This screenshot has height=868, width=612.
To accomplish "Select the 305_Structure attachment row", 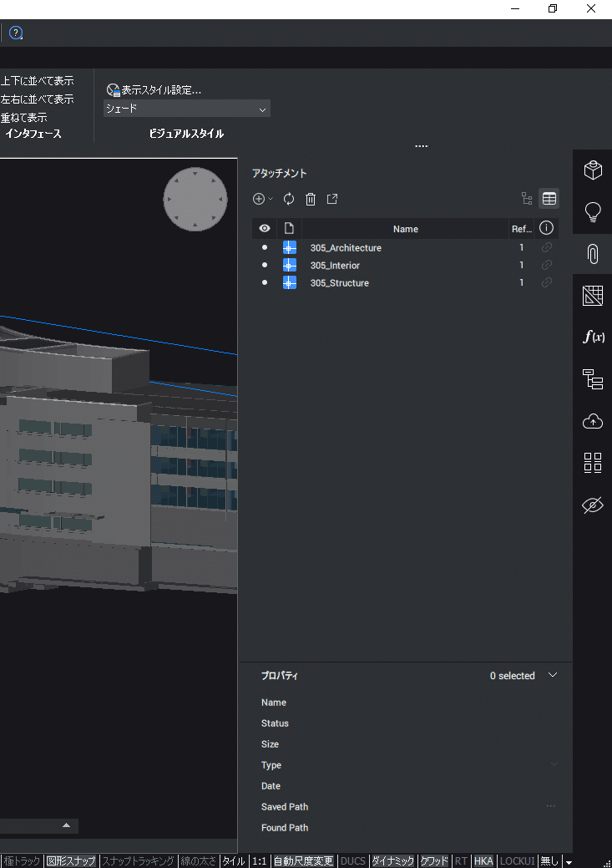I will tap(405, 282).
